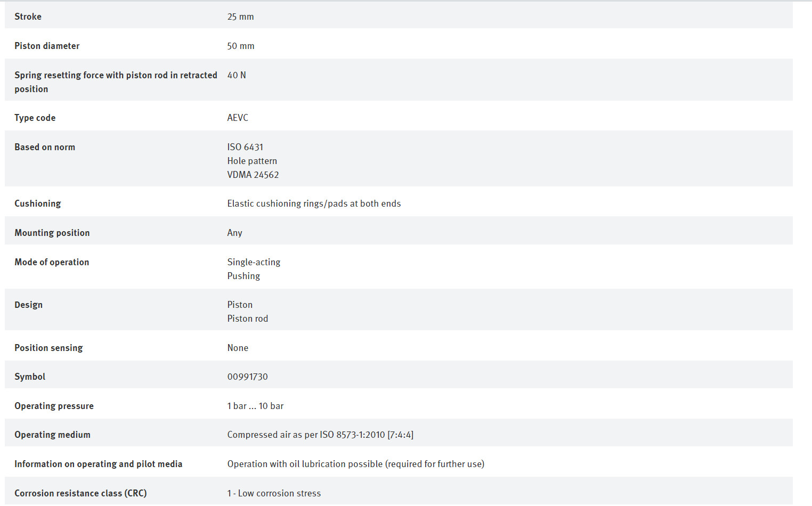Click the operating pressure 1 bar ... 10 bar
This screenshot has width=812, height=506.
(255, 406)
